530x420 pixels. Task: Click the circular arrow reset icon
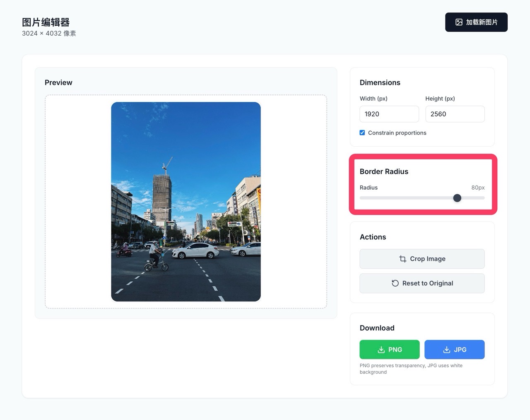tap(395, 283)
